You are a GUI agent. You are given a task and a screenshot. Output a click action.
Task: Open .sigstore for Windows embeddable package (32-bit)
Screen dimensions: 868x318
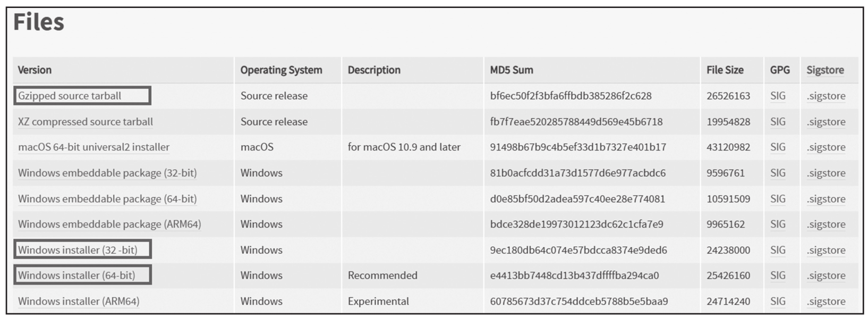pyautogui.click(x=826, y=173)
